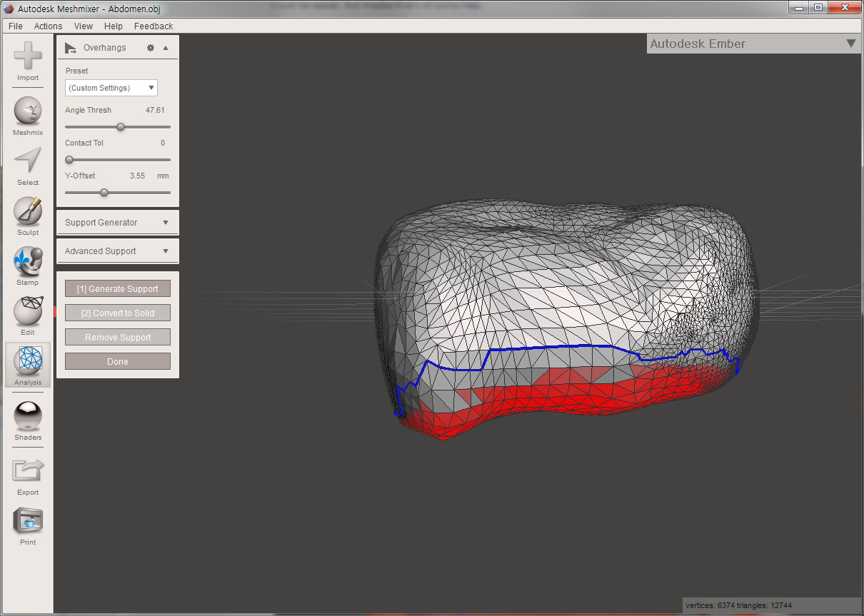The width and height of the screenshot is (864, 616).
Task: Activate the Select arrow tool
Action: (28, 161)
